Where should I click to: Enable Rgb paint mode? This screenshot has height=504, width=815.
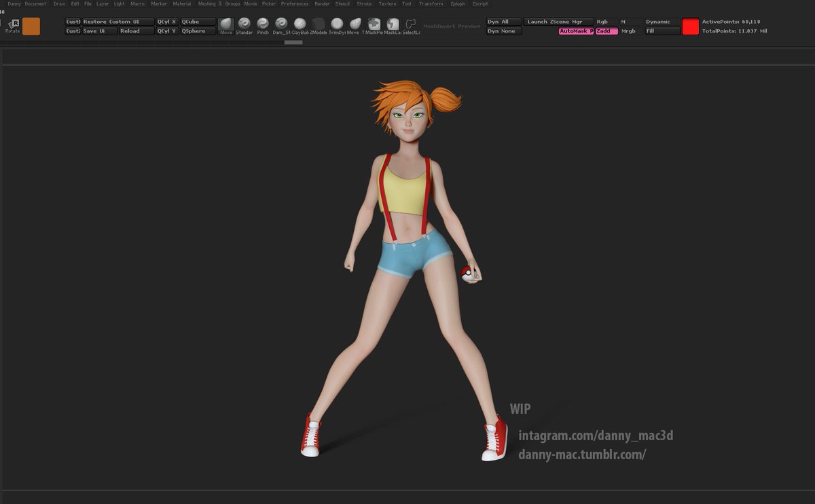point(606,22)
